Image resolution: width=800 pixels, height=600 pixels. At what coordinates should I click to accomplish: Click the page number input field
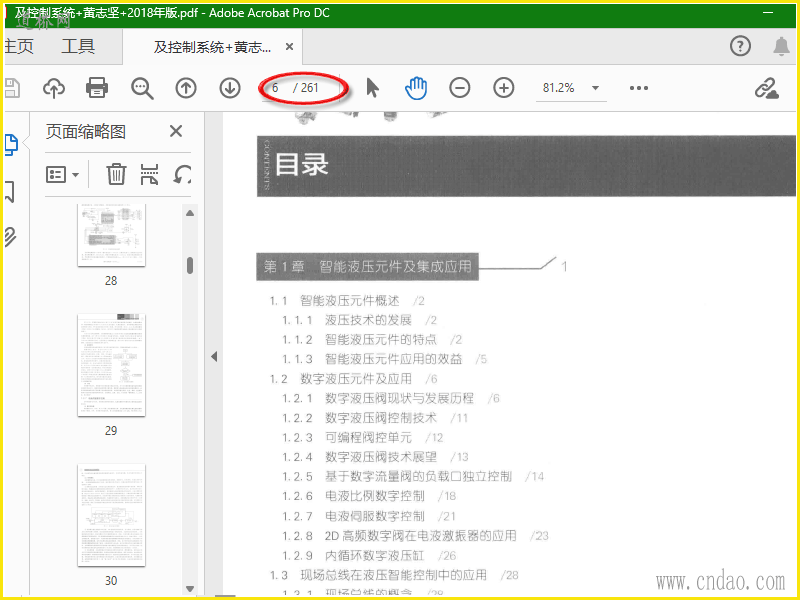click(278, 88)
